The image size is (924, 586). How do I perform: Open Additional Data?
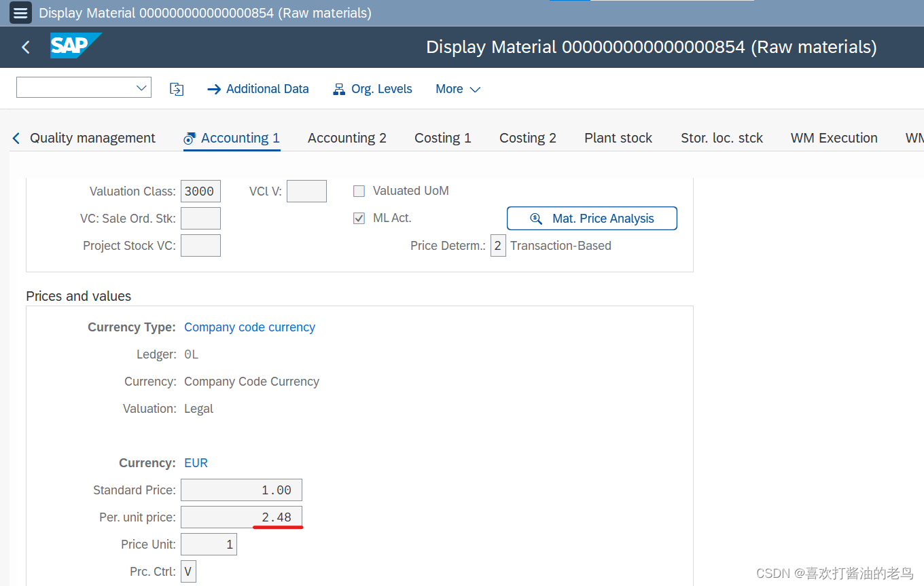tap(258, 89)
